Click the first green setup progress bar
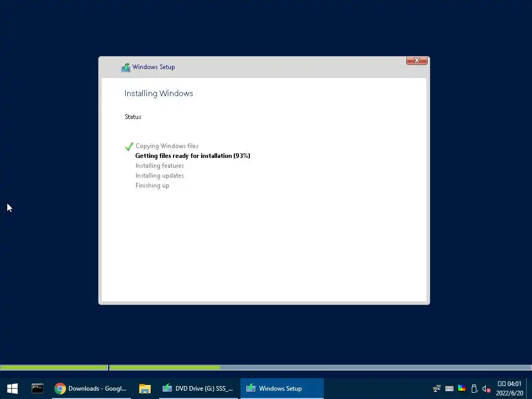This screenshot has height=399, width=532. tap(54, 367)
